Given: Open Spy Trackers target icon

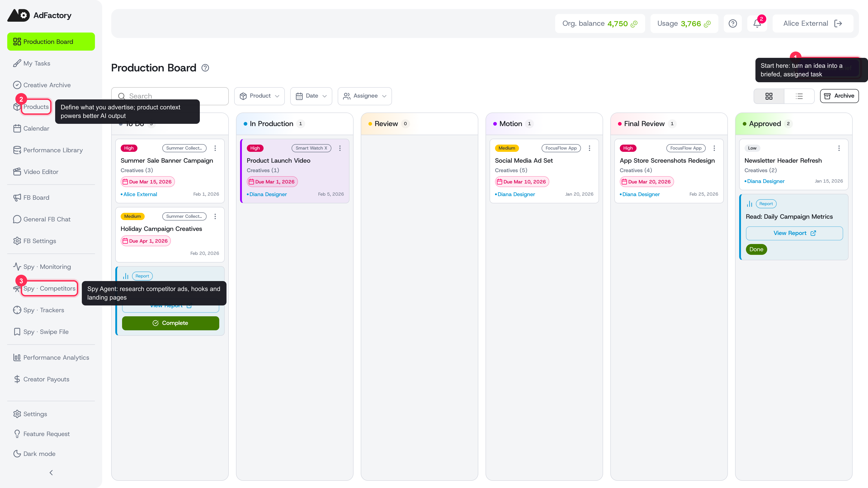Looking at the screenshot, I should (17, 310).
